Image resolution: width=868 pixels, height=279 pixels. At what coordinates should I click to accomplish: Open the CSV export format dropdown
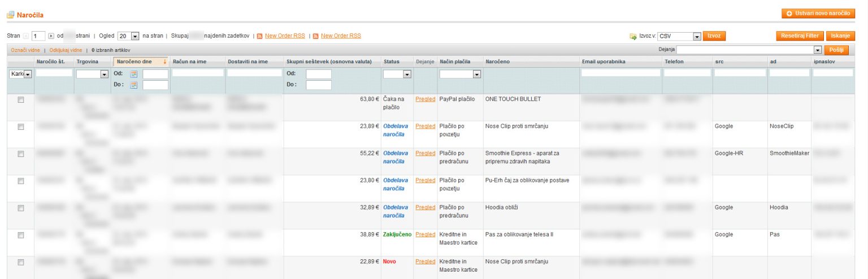tap(680, 36)
